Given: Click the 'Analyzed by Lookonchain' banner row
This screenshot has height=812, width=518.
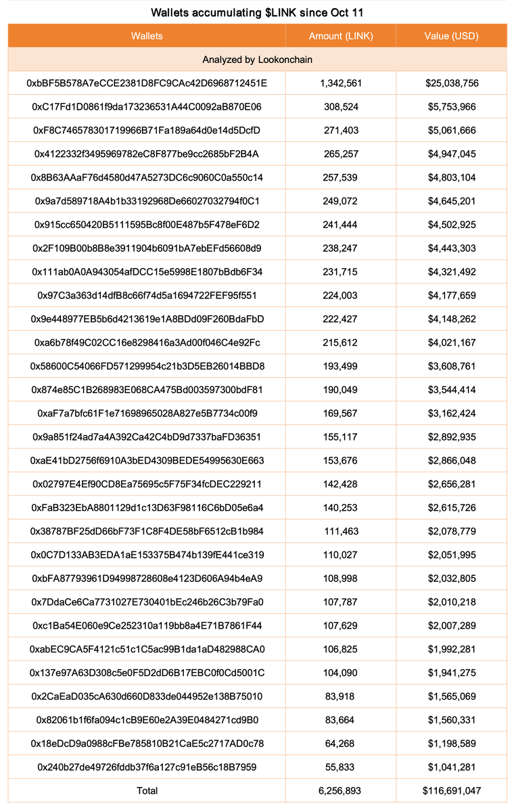Looking at the screenshot, I should click(258, 60).
